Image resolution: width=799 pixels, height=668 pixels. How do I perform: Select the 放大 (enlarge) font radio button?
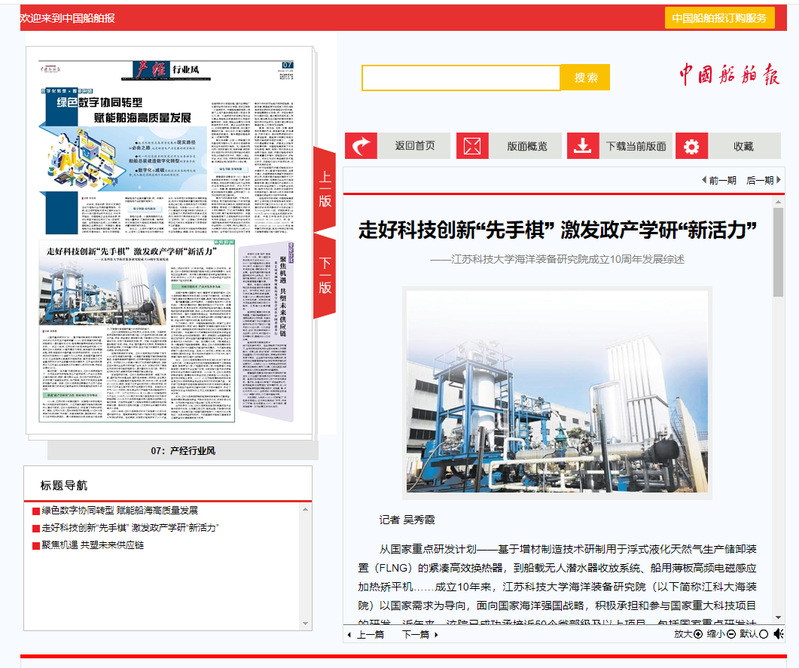[x=698, y=634]
